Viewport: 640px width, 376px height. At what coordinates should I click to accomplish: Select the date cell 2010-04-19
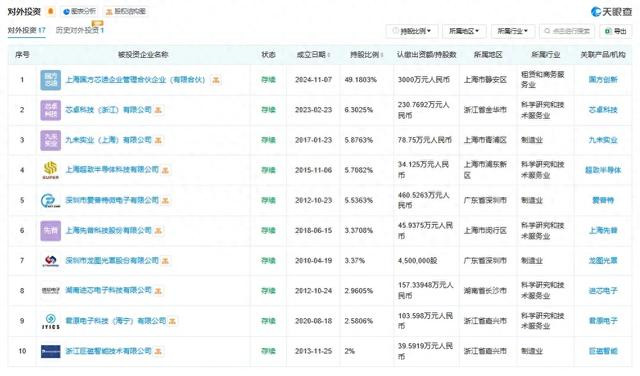click(x=313, y=260)
